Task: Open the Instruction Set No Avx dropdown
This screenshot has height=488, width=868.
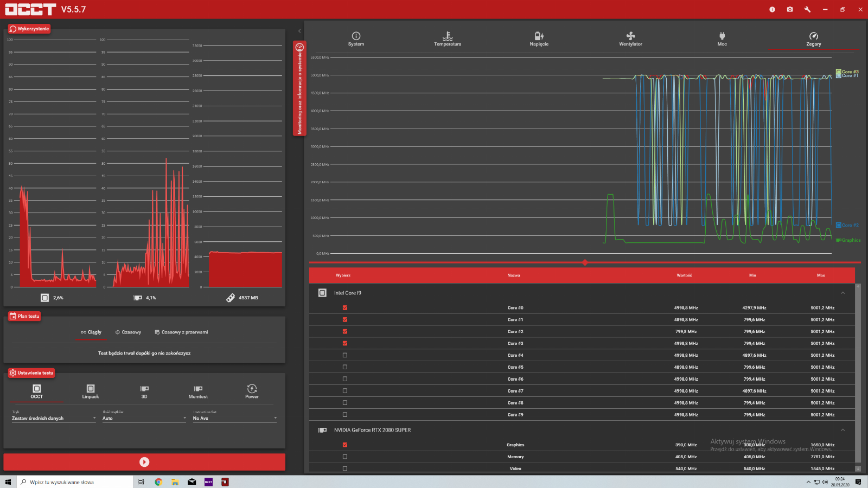Action: tap(235, 418)
